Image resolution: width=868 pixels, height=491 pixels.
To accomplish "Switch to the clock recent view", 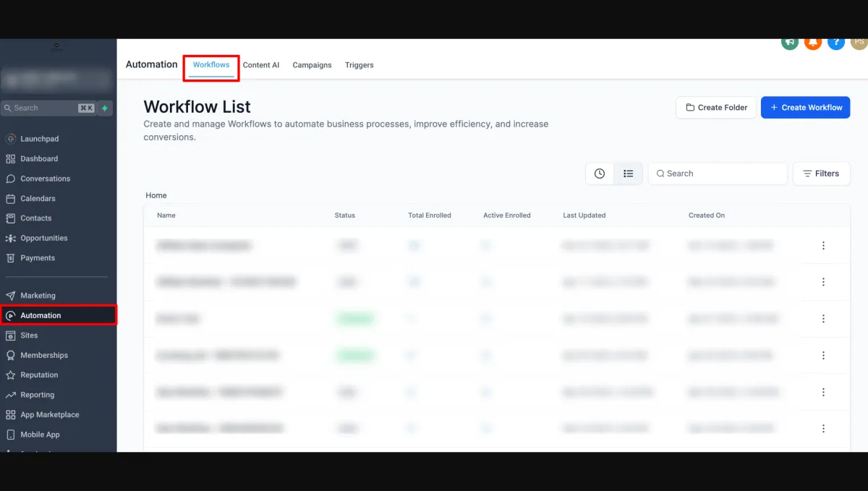I will pos(600,174).
